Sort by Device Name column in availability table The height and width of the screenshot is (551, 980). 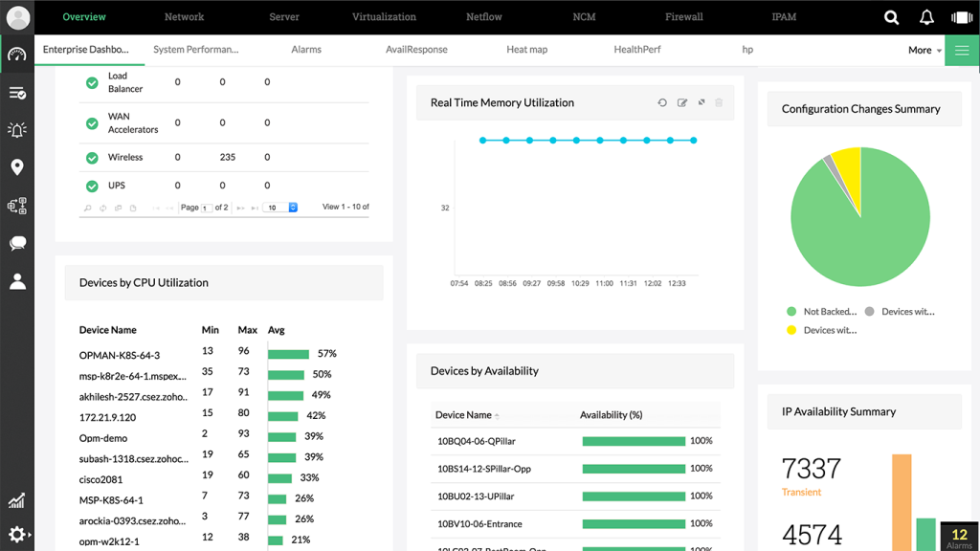pos(463,415)
